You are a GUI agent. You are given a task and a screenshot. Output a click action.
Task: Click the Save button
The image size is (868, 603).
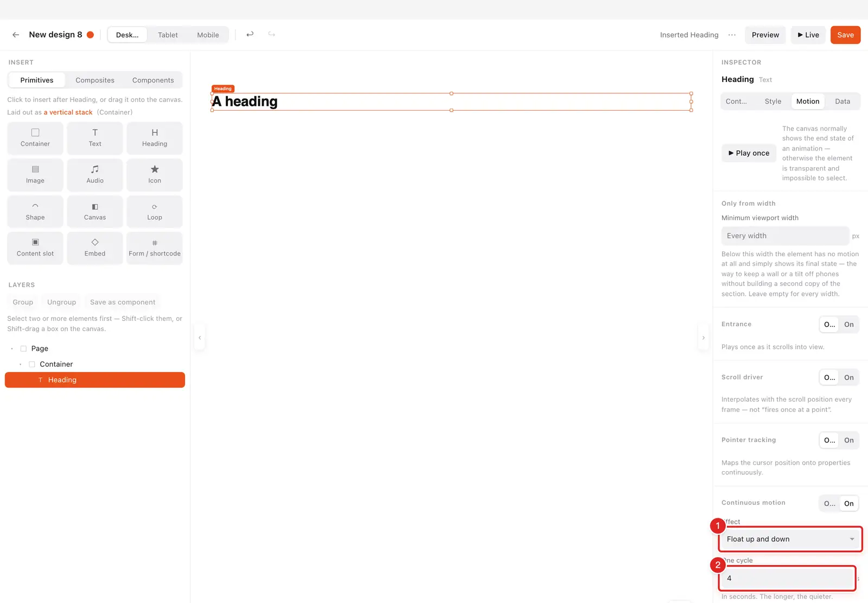[845, 35]
